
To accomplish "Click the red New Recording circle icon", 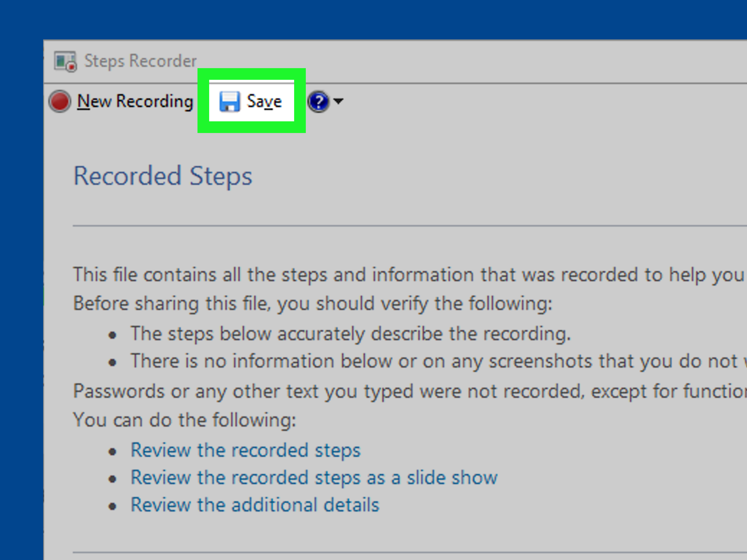I will (x=60, y=101).
